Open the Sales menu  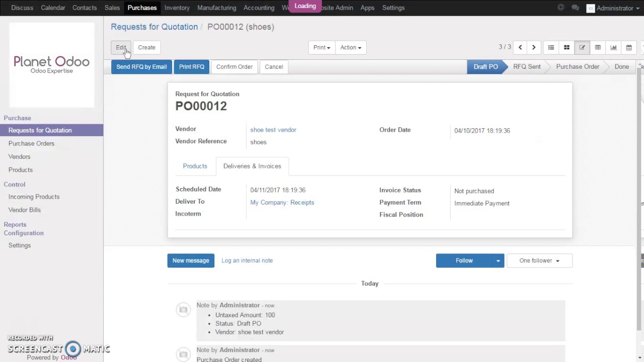(x=112, y=8)
